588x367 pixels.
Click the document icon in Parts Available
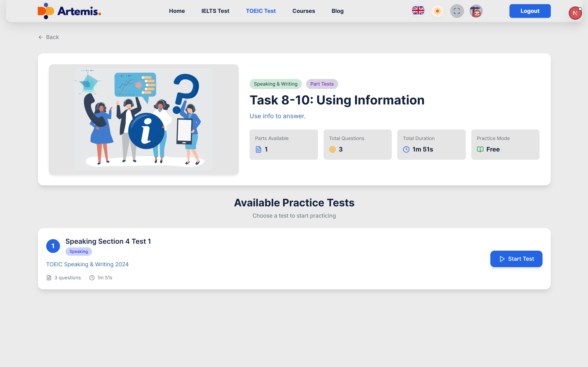258,149
